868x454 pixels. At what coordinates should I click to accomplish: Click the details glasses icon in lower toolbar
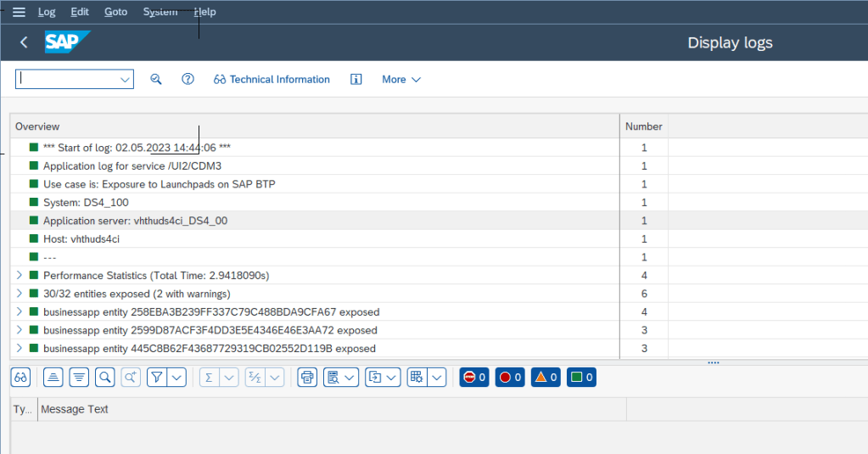tap(22, 378)
